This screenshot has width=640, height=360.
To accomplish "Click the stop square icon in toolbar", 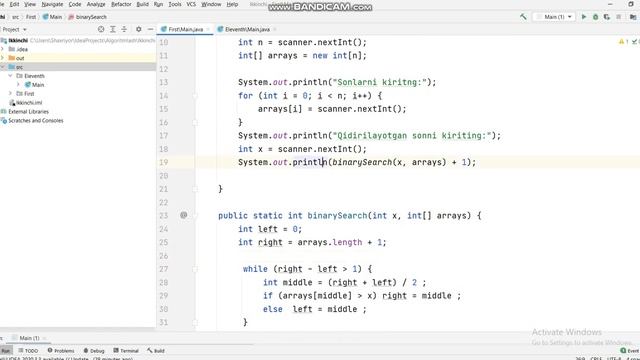I will click(x=619, y=17).
